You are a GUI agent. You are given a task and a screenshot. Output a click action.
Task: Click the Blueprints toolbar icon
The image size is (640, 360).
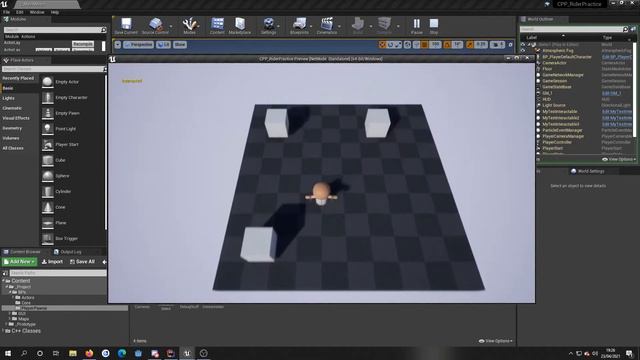pos(300,26)
